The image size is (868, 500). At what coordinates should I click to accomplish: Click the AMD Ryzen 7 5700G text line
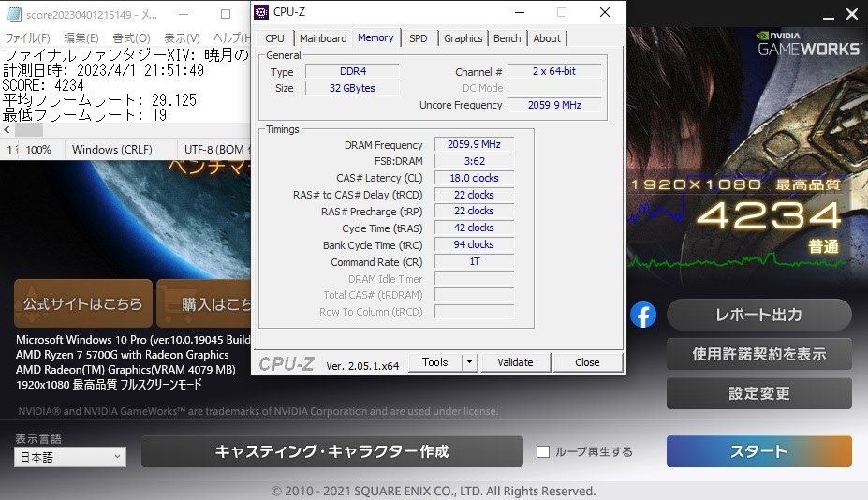(x=123, y=355)
